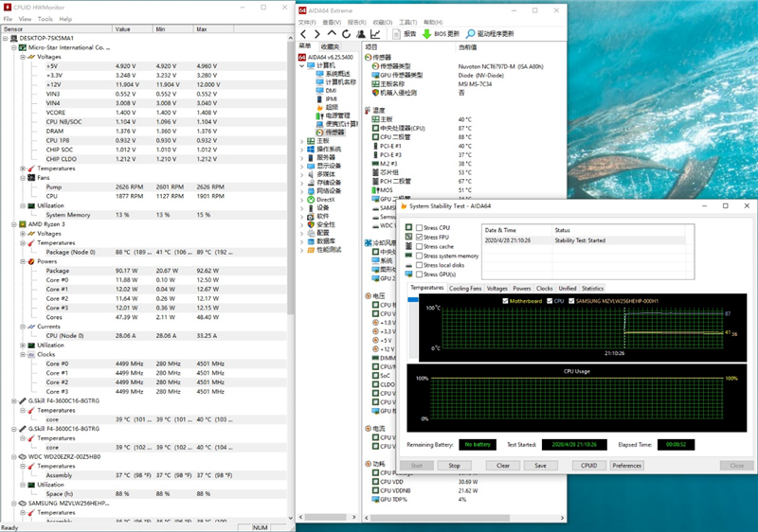
Task: Click the AIDA64 forward navigation arrow
Action: point(317,34)
